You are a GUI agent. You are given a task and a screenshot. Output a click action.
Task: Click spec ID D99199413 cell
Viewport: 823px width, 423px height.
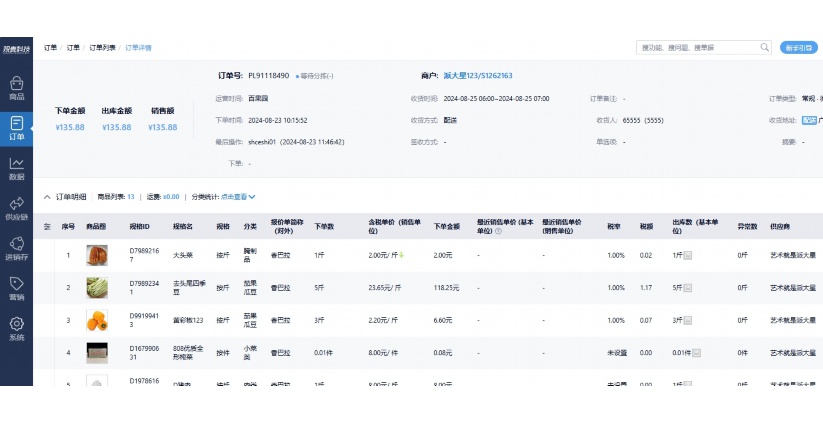(x=144, y=320)
